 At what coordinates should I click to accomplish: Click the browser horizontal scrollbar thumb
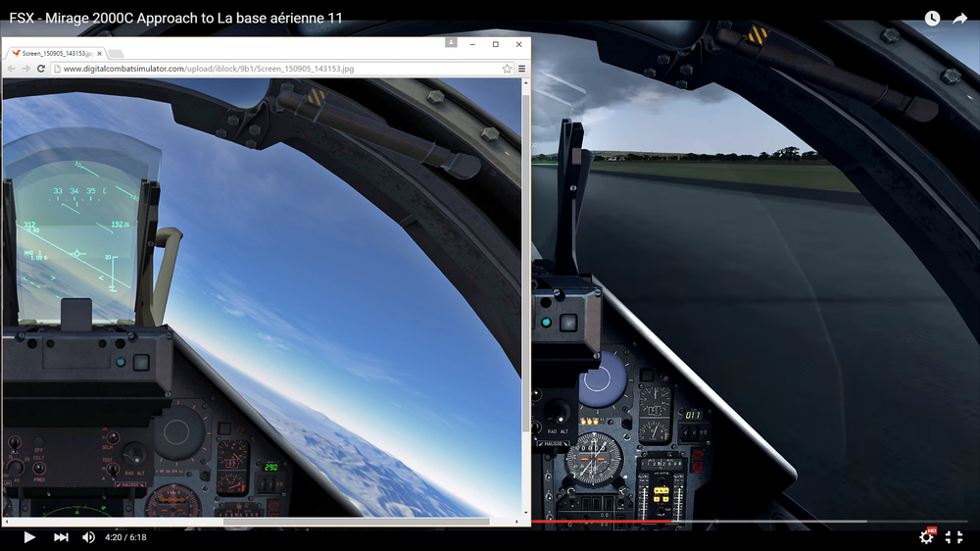pos(357,522)
